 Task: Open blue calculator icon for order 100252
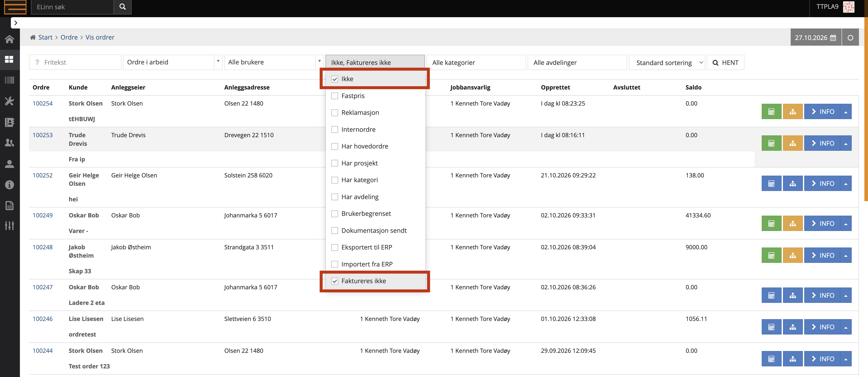pos(771,184)
